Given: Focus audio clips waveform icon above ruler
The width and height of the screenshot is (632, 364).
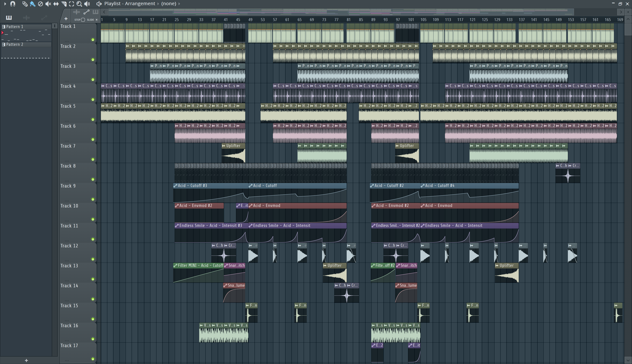Looking at the screenshot, I should (x=76, y=12).
